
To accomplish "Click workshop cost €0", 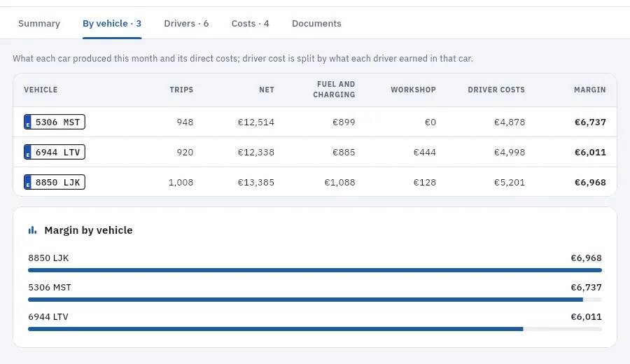I will [x=430, y=122].
